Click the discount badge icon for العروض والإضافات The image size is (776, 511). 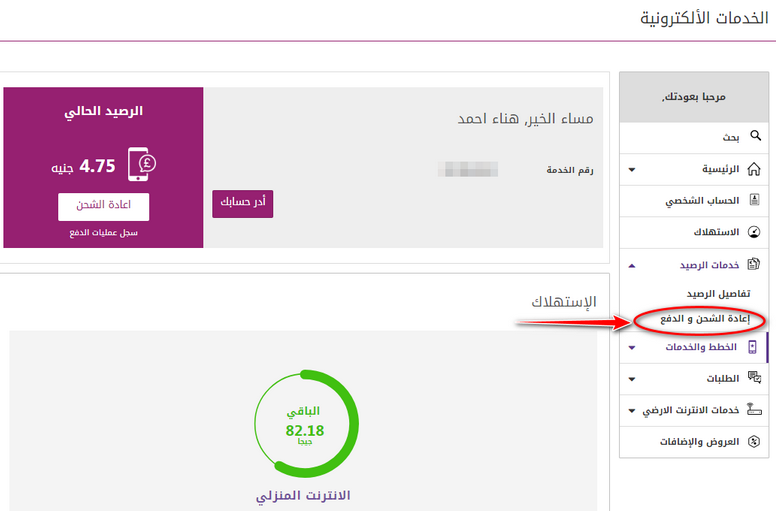point(754,441)
